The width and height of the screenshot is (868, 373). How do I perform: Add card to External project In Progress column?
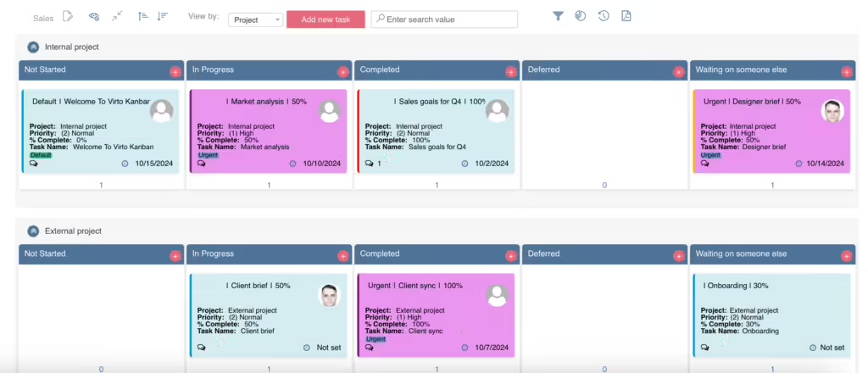[343, 256]
